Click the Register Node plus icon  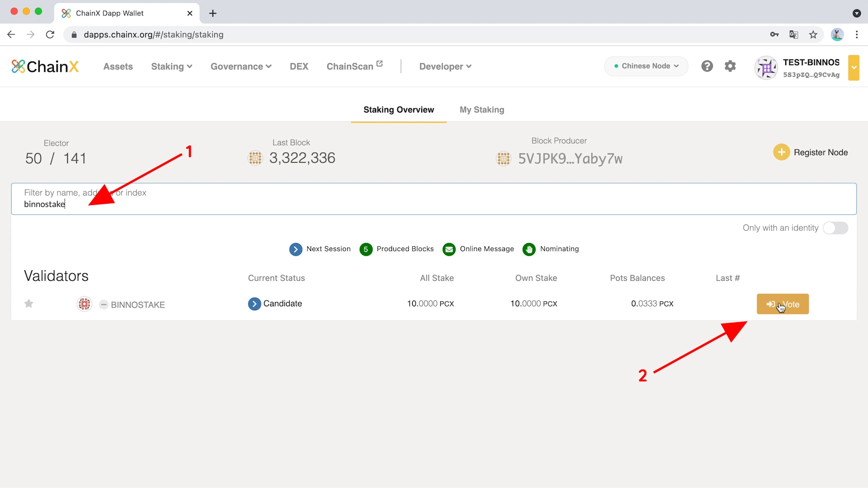coord(781,152)
